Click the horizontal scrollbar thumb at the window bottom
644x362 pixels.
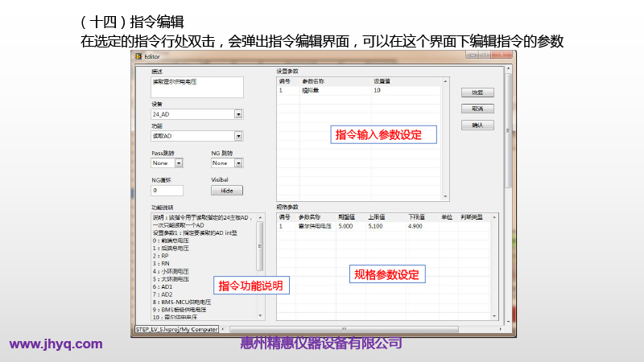point(345,329)
